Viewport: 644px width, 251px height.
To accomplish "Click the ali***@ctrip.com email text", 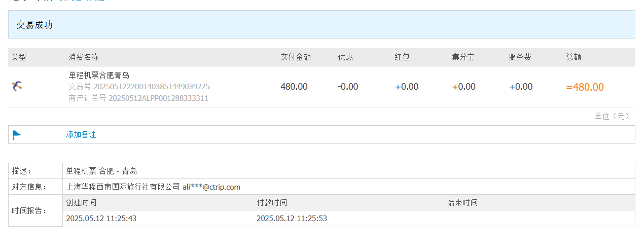I will tap(211, 187).
